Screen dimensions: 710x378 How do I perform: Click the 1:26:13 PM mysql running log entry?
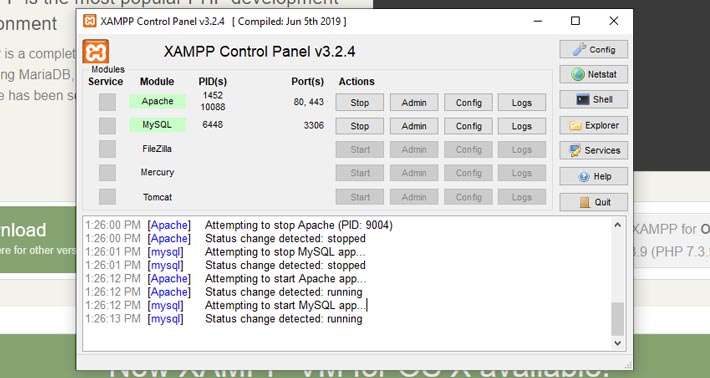(x=224, y=319)
